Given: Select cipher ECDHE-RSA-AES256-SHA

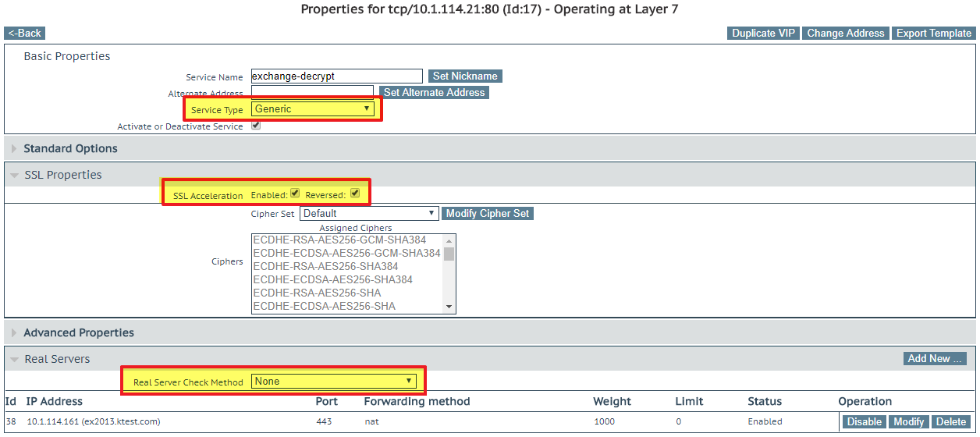Looking at the screenshot, I should [317, 293].
